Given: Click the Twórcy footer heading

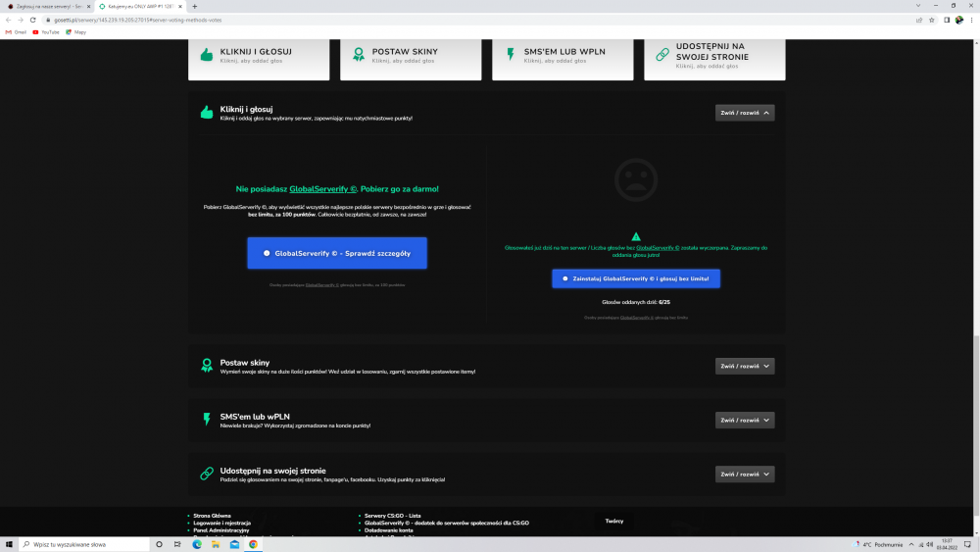Looking at the screenshot, I should click(x=614, y=521).
